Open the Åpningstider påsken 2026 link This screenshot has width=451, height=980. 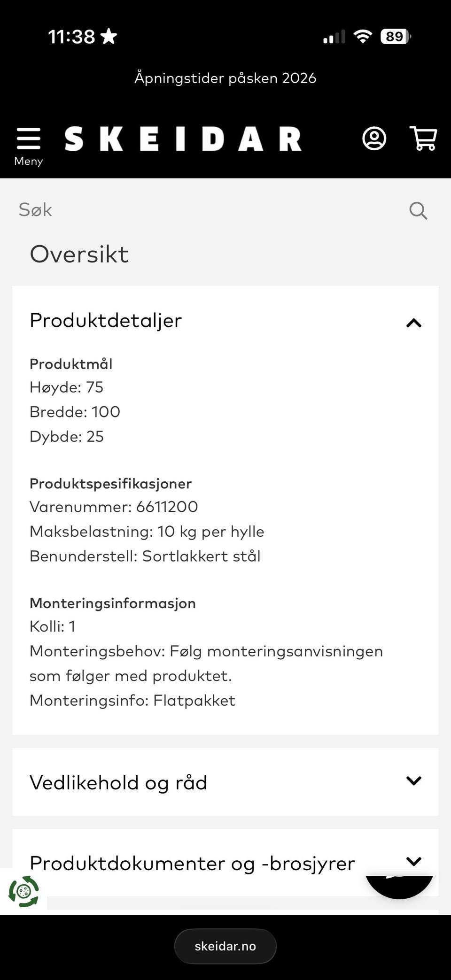[225, 78]
